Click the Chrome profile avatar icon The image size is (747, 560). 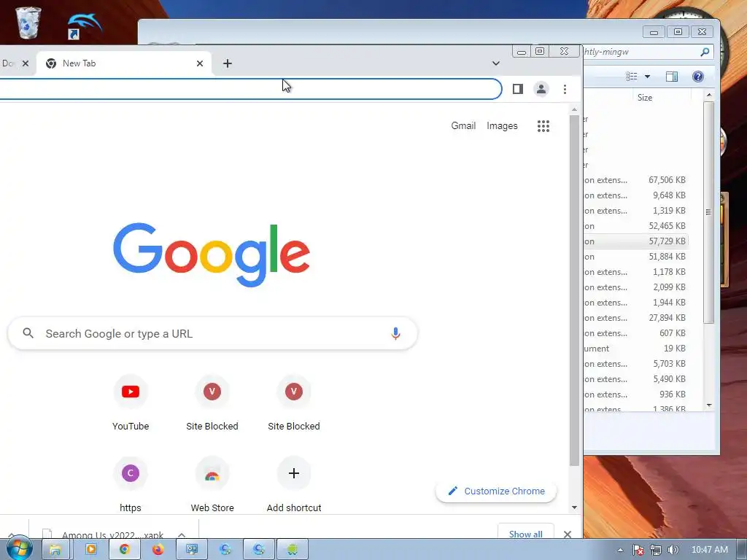[541, 89]
